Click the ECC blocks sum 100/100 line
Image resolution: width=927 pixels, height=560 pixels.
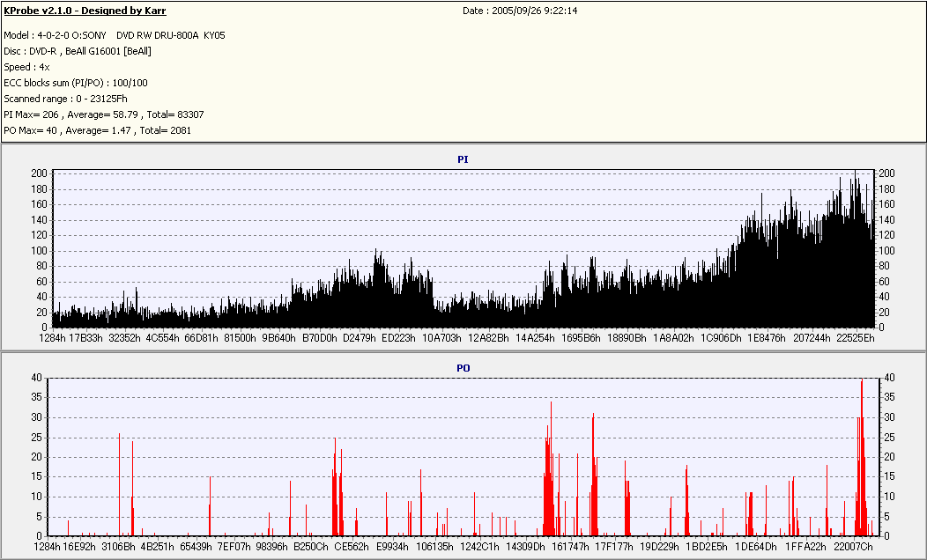76,83
